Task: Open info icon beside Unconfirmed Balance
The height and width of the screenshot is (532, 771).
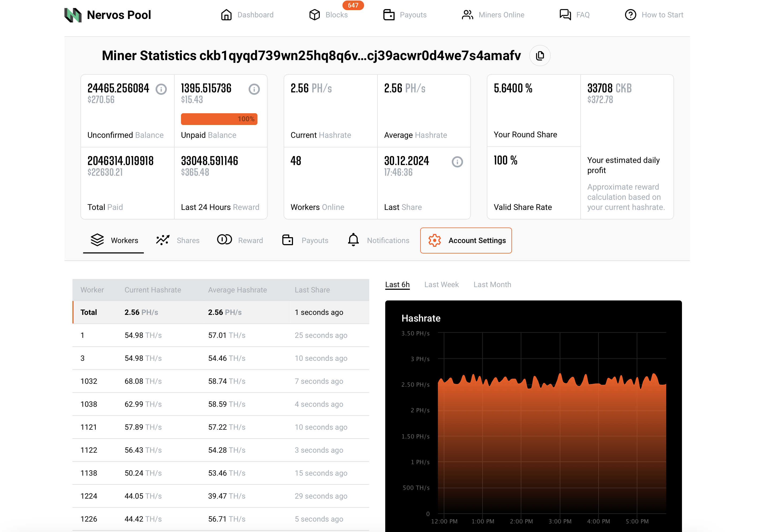Action: point(161,89)
